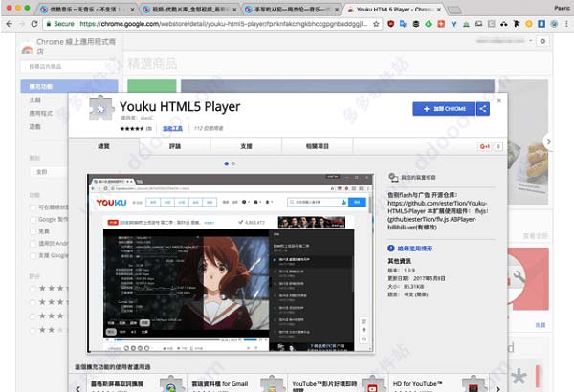Image resolution: width=574 pixels, height=392 pixels.
Task: Add Youku HTML5 Player to Chrome
Action: 444,109
